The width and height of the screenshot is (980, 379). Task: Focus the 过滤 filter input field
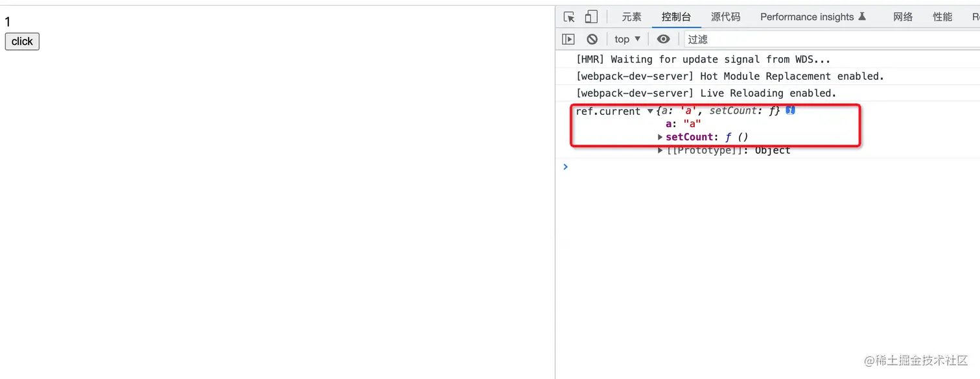(x=833, y=39)
